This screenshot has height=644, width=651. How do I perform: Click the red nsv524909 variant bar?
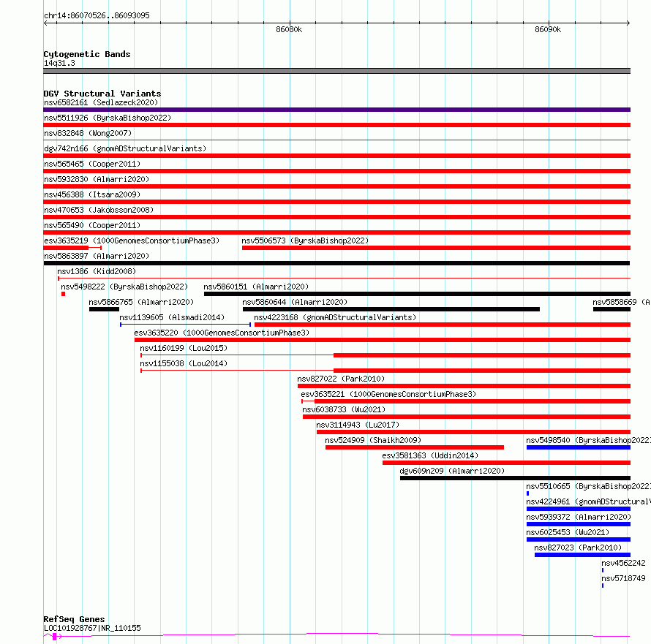pyautogui.click(x=415, y=447)
